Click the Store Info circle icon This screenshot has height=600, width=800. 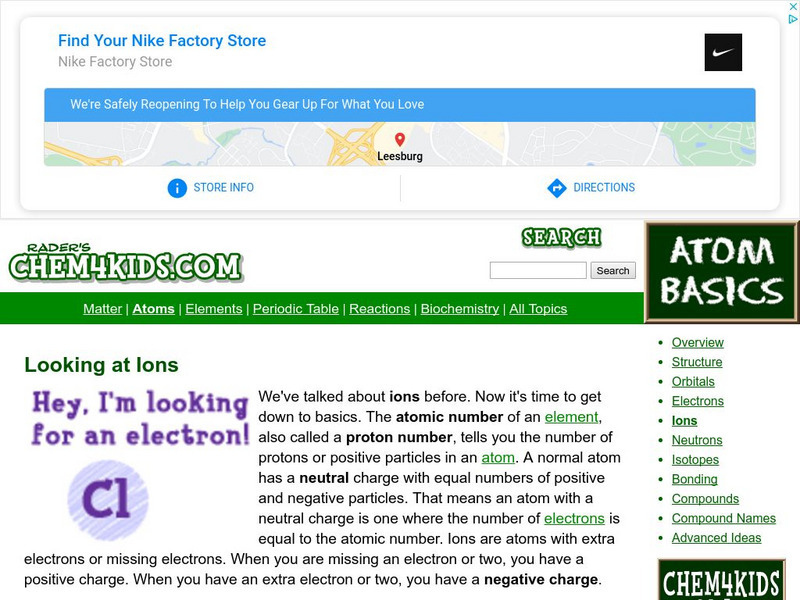coord(177,188)
